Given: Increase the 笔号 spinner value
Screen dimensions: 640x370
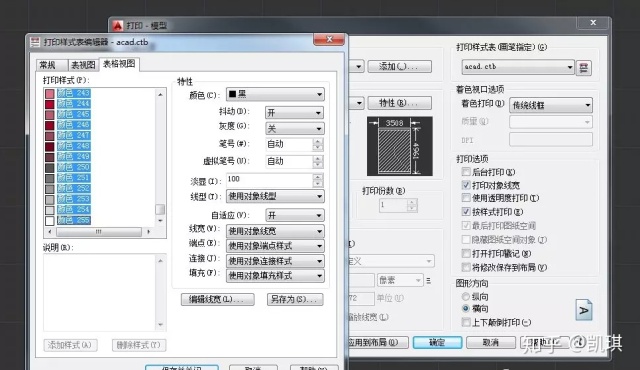Looking at the screenshot, I should click(318, 141).
